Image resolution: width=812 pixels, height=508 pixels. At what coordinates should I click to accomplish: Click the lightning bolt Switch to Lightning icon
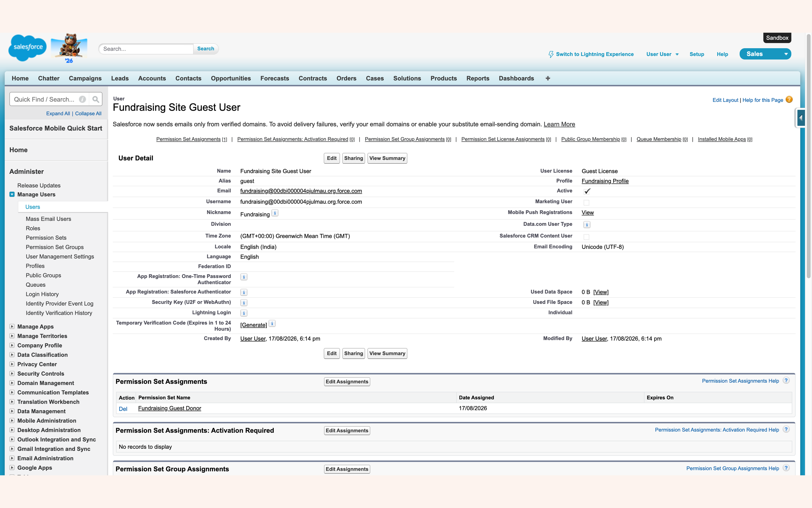click(551, 54)
